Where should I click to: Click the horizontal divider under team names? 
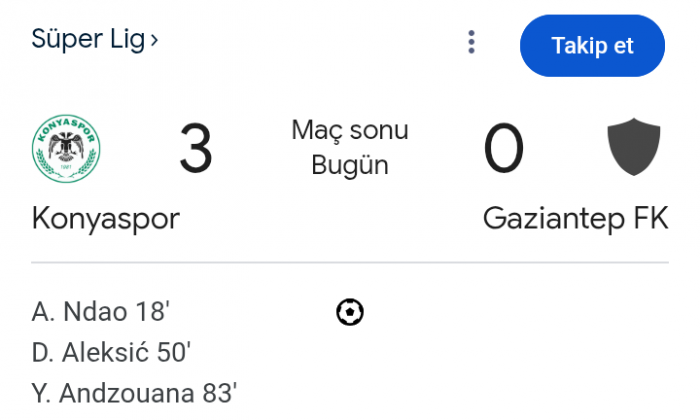tap(350, 263)
